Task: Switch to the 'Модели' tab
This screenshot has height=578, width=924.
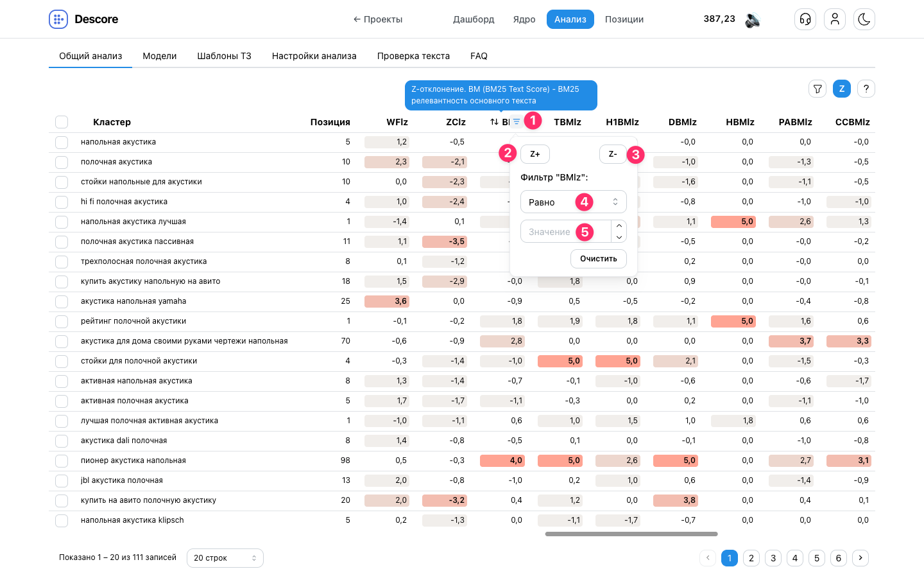Action: [160, 56]
